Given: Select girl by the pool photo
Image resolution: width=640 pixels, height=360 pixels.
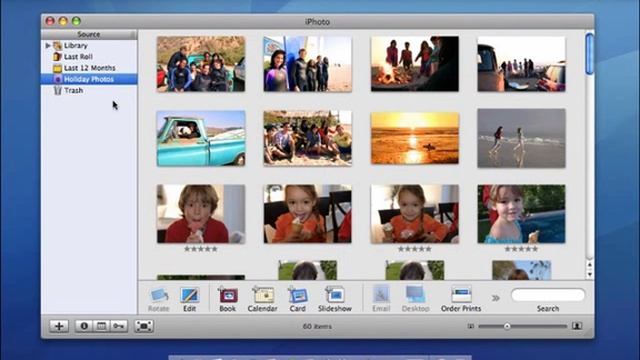Looking at the screenshot, I should tap(522, 214).
